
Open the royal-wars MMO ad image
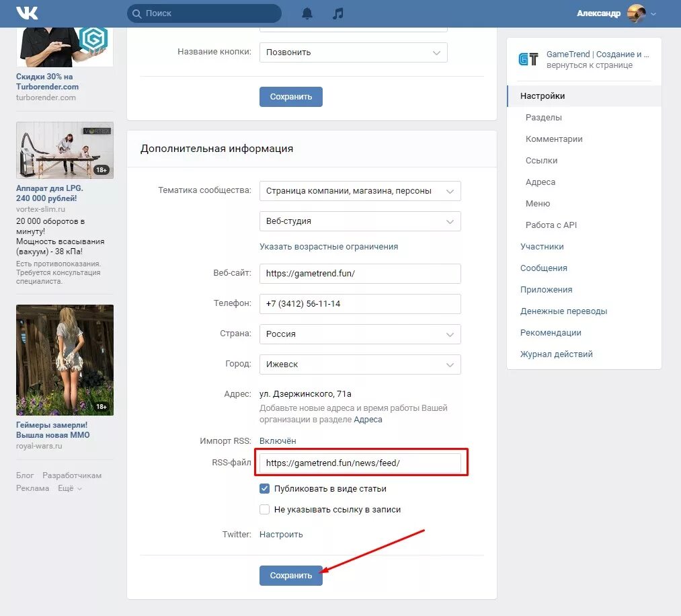click(x=65, y=360)
